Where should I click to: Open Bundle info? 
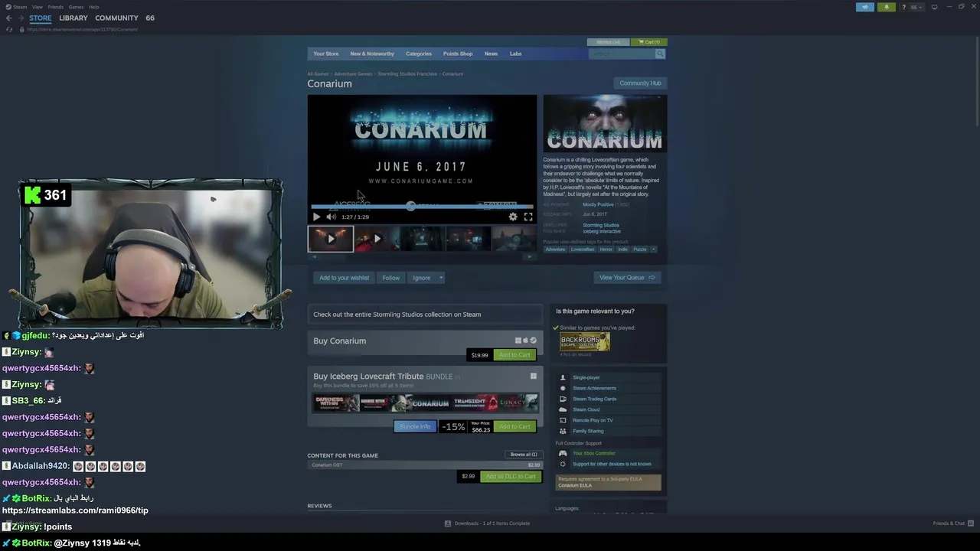[415, 426]
